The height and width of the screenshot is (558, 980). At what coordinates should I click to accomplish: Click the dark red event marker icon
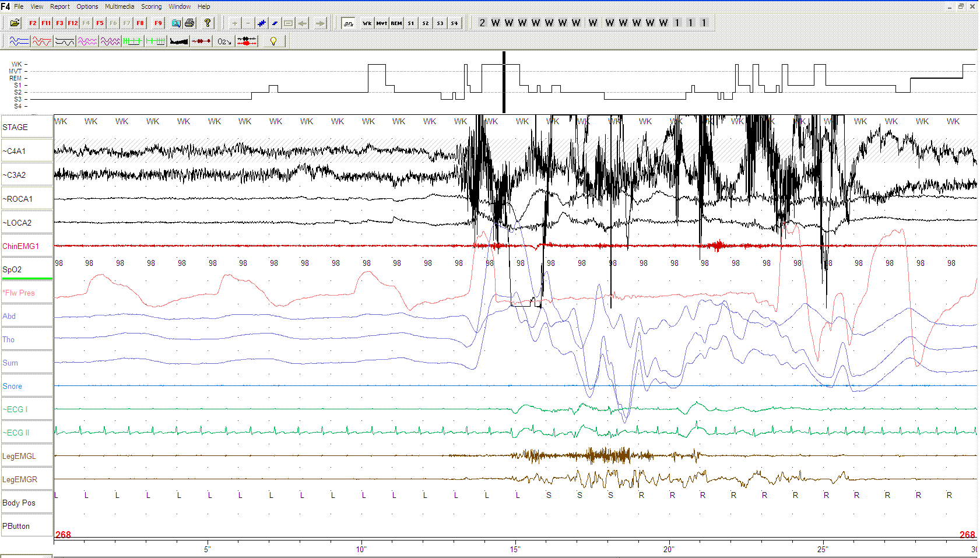pos(201,41)
